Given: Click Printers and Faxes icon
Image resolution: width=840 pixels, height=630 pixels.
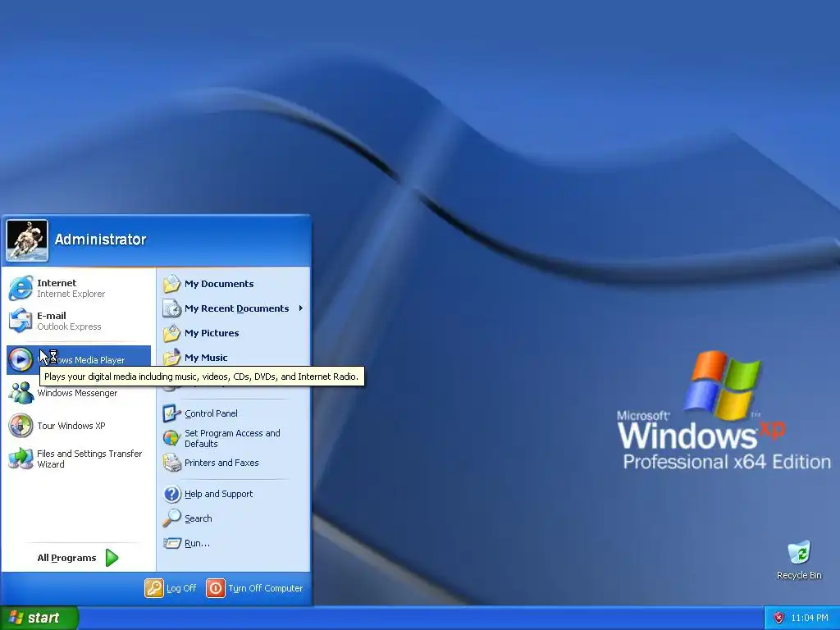Looking at the screenshot, I should pyautogui.click(x=172, y=463).
